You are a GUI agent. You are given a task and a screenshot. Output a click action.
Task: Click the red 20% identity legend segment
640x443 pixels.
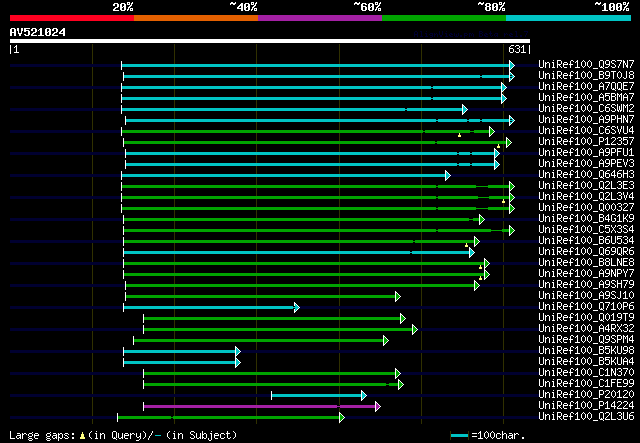tap(72, 18)
